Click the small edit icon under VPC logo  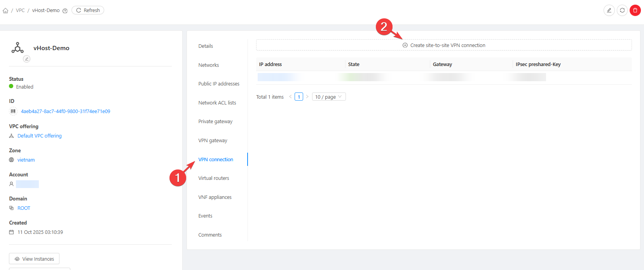tap(26, 59)
